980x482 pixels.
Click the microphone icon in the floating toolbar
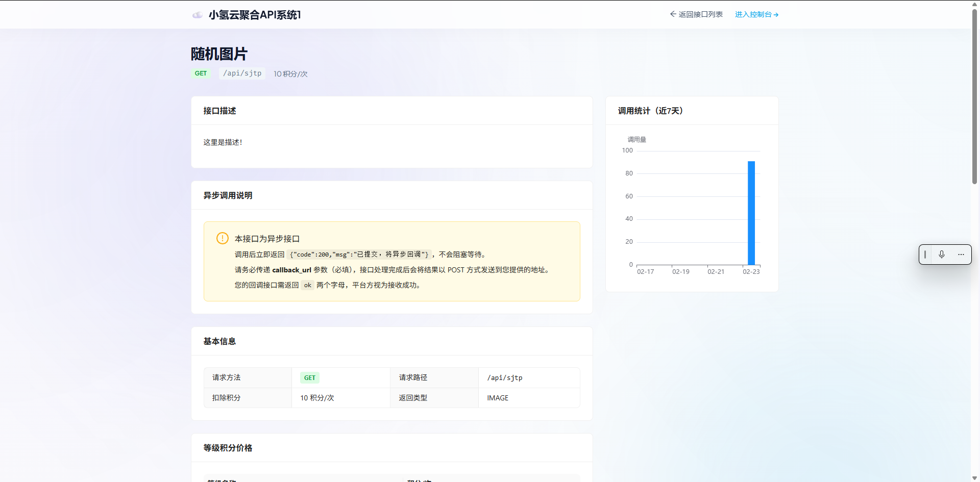[942, 255]
